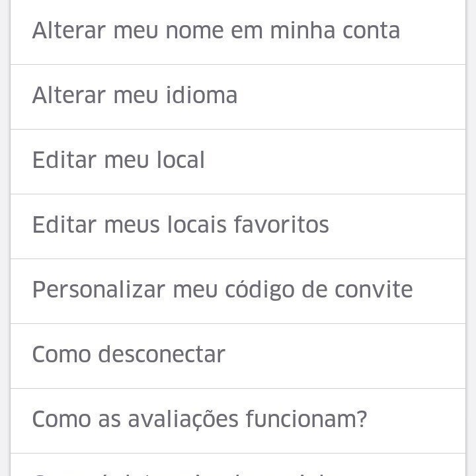
Task: Open the 'Editar meu local' article
Action: click(x=238, y=162)
